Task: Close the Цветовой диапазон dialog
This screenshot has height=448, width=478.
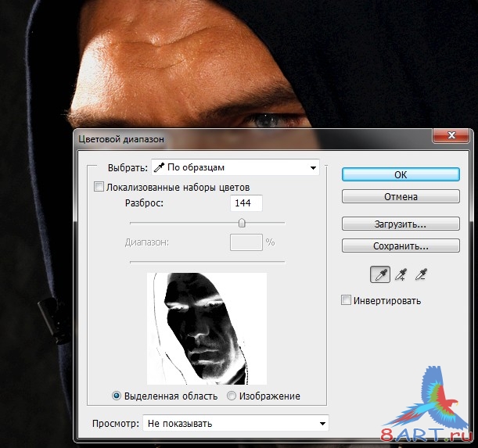Action: [451, 135]
